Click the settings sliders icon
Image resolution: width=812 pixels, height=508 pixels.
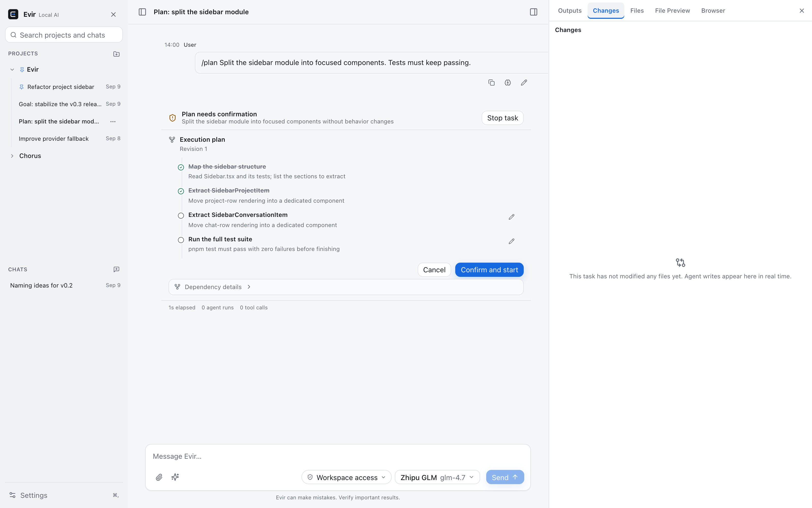[x=12, y=495]
